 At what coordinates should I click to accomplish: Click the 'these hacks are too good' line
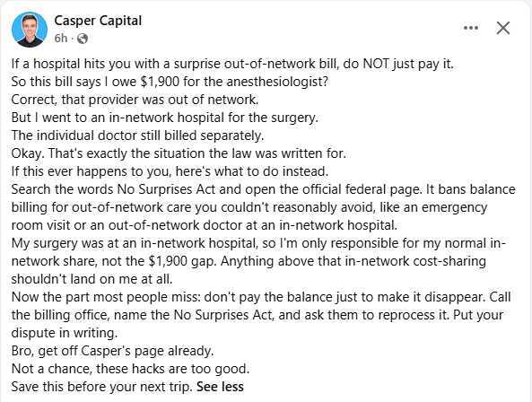click(130, 369)
